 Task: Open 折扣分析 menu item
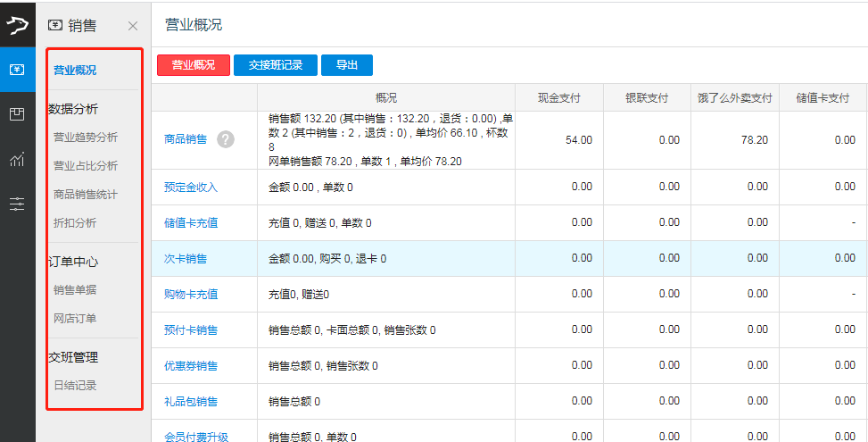(x=75, y=222)
